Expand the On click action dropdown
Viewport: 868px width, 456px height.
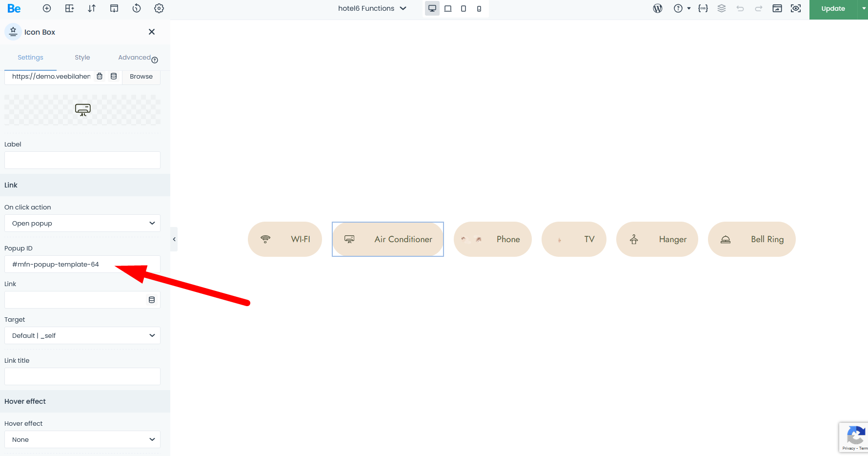pos(82,223)
